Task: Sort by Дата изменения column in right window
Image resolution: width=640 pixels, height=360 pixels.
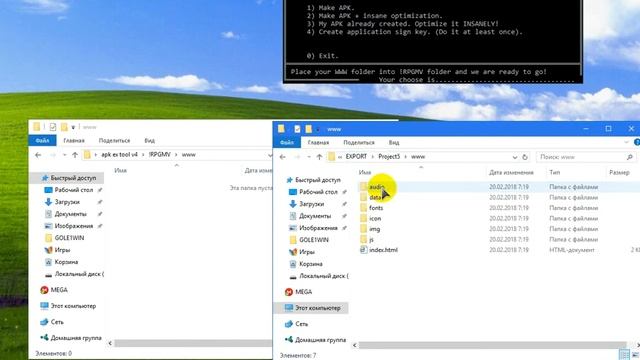Action: point(511,172)
